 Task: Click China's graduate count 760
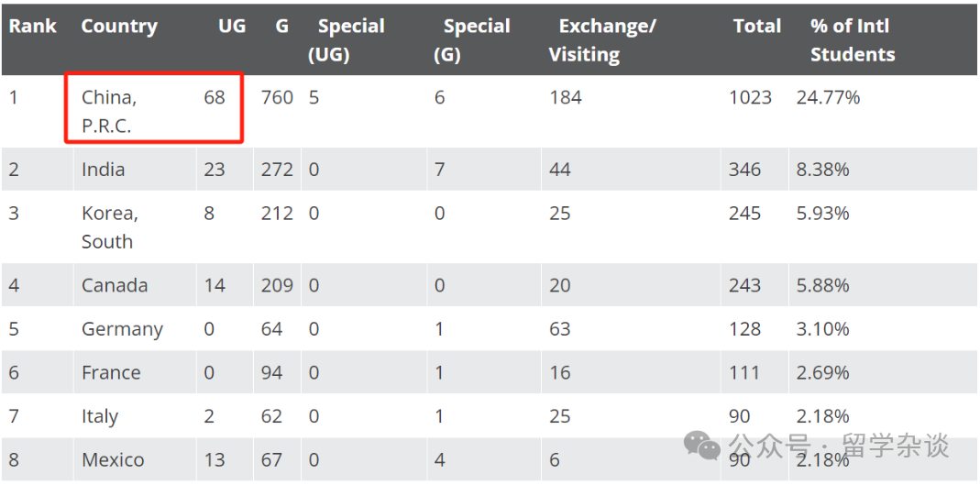click(277, 97)
